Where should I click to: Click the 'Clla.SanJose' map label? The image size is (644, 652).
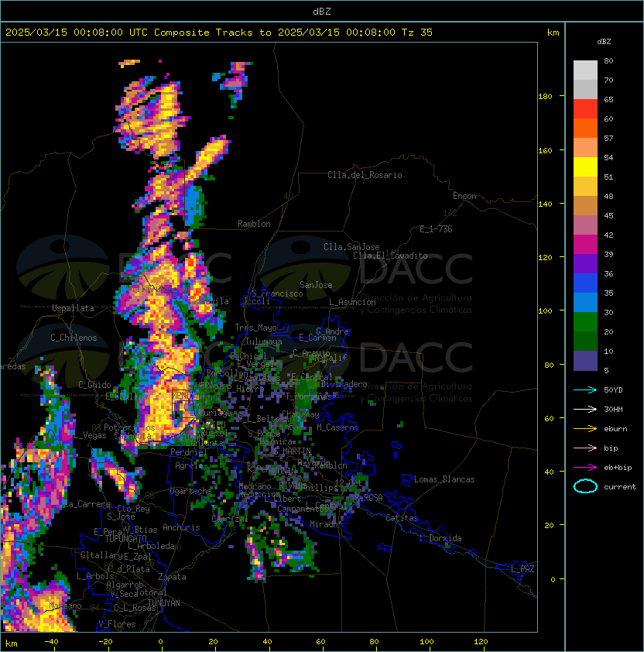[351, 247]
